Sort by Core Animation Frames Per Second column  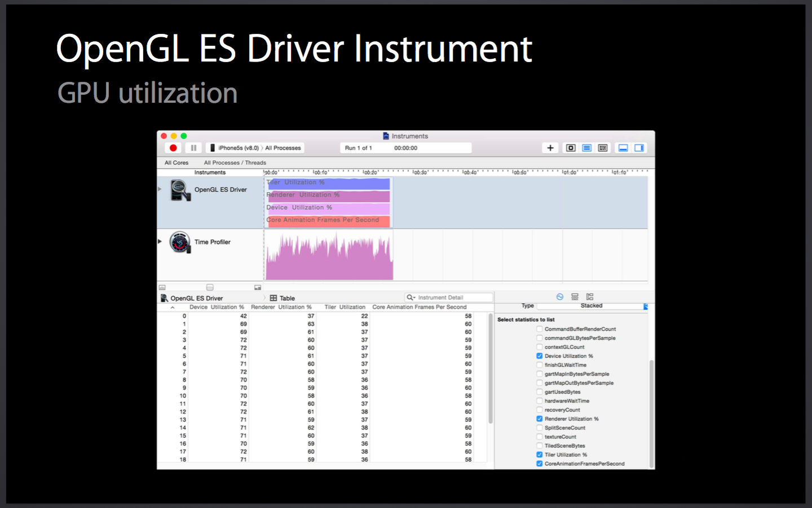(x=420, y=307)
